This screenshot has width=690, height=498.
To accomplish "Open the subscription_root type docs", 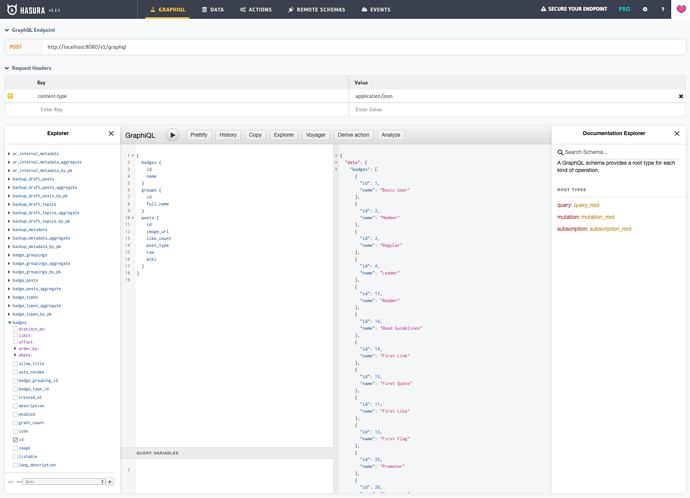I will click(610, 229).
